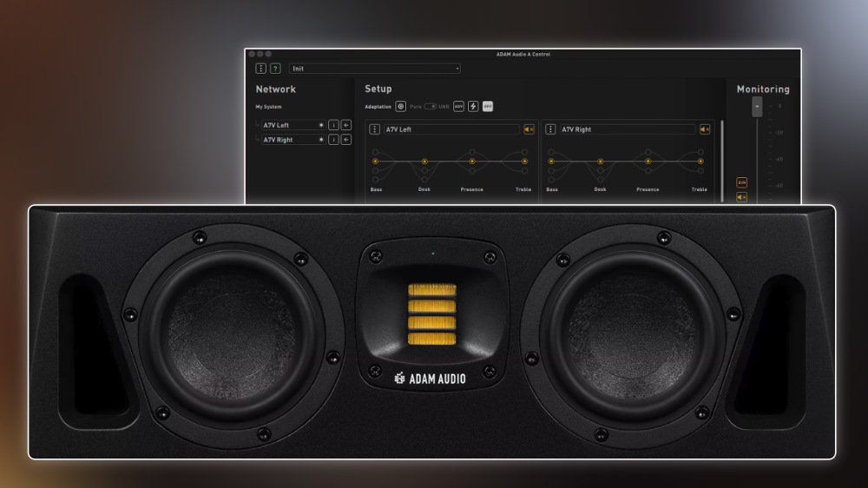868x488 pixels.
Task: Select the lowest Bass setting for A7V Left
Action: click(x=375, y=180)
